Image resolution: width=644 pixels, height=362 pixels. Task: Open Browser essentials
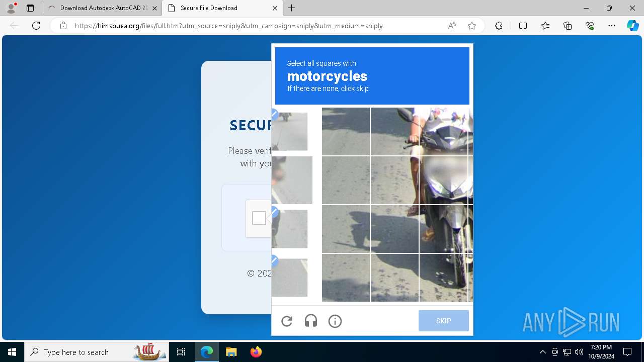pyautogui.click(x=590, y=26)
